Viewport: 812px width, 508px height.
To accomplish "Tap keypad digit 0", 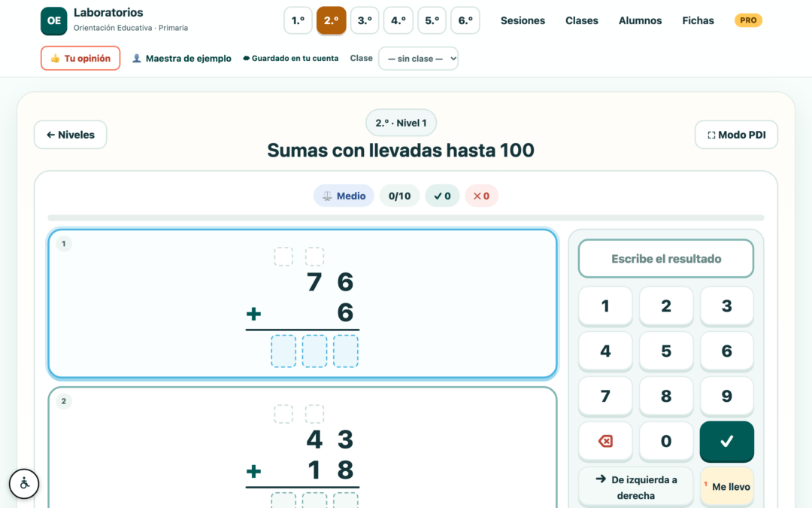I will 666,441.
